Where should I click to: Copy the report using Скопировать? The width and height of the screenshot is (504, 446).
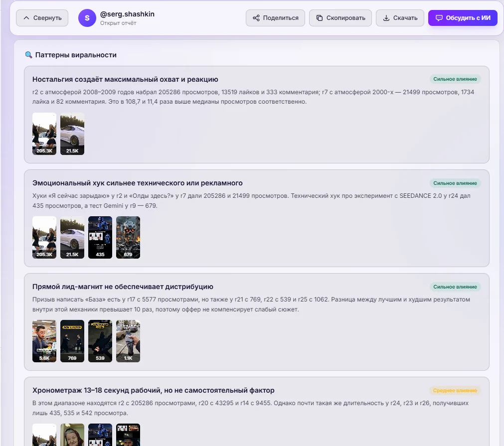[x=340, y=18]
